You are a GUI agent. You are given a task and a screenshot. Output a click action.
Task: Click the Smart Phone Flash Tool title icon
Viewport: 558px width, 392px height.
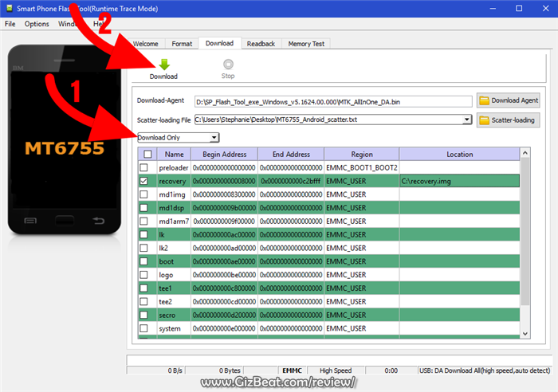(x=10, y=8)
